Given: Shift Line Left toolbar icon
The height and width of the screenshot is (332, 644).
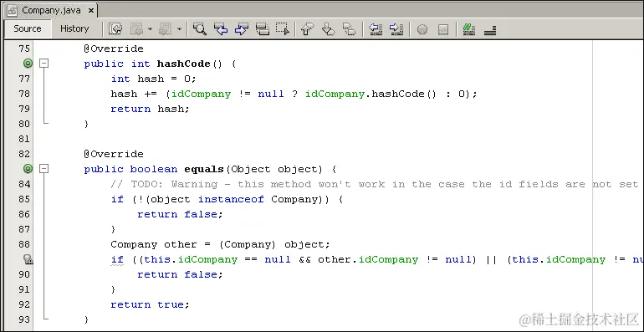Looking at the screenshot, I should pyautogui.click(x=376, y=29).
